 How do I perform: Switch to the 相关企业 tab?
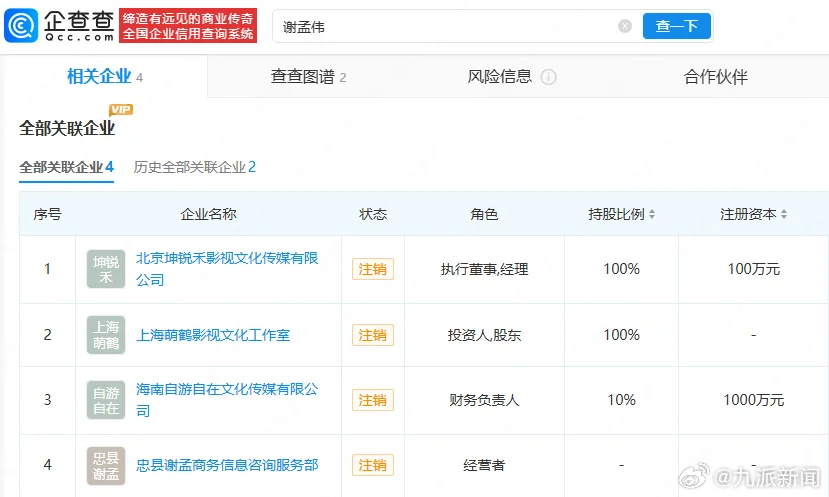coord(104,77)
